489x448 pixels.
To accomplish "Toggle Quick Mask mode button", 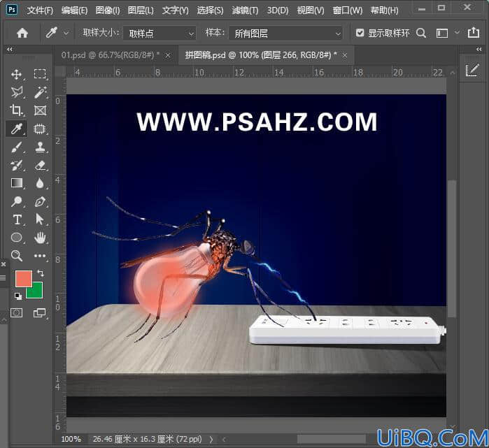I will (17, 312).
